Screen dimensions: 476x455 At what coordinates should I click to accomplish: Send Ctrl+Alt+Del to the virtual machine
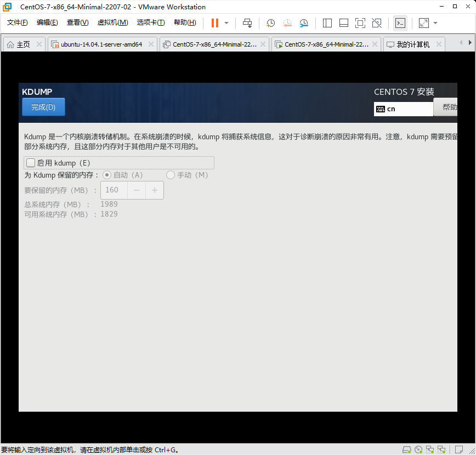(247, 23)
